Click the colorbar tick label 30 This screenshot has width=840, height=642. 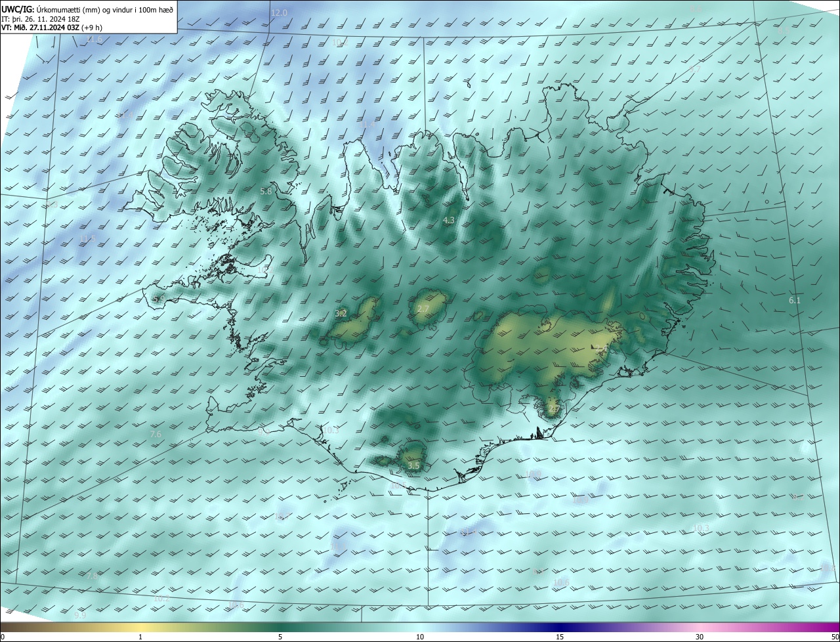700,637
